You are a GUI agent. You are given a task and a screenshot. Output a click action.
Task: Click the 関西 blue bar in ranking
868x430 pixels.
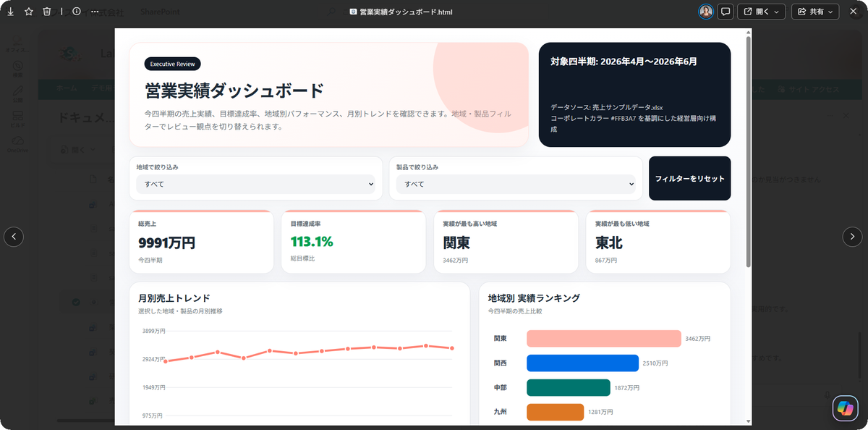click(582, 363)
